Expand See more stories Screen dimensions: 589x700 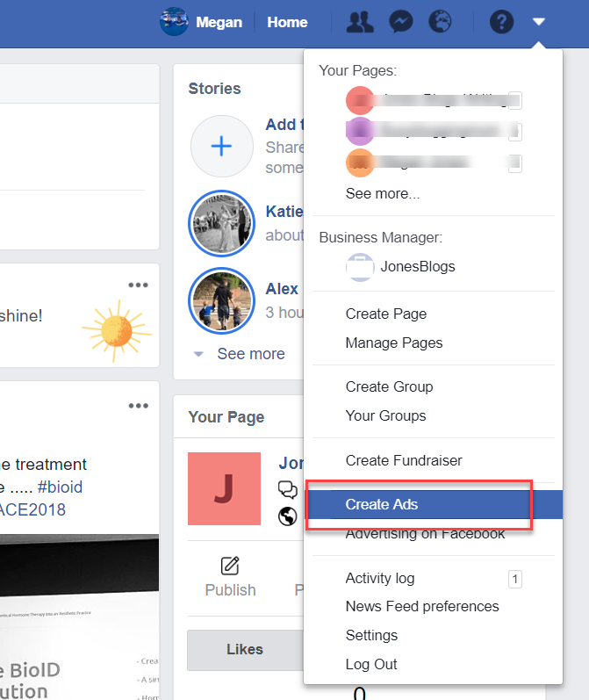tap(251, 354)
